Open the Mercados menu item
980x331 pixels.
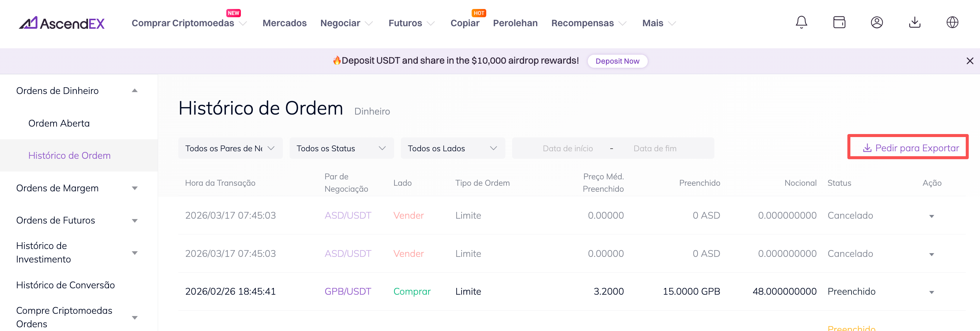[x=284, y=23]
